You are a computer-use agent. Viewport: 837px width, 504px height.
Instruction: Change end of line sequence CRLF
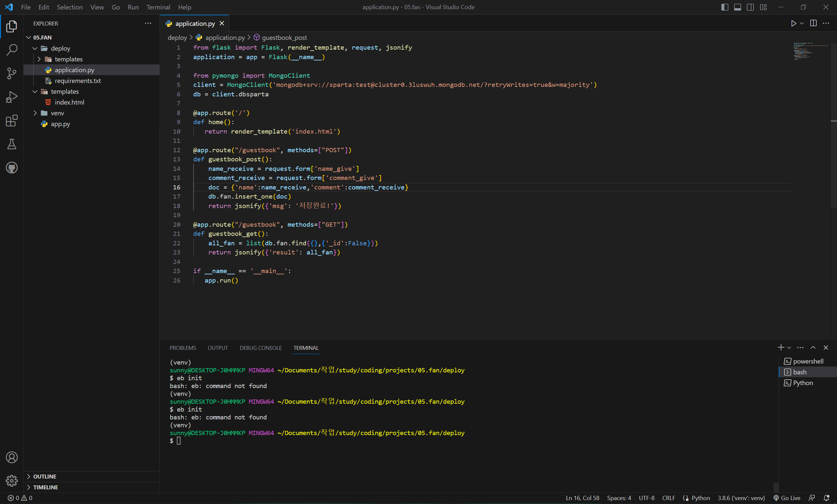coord(668,498)
